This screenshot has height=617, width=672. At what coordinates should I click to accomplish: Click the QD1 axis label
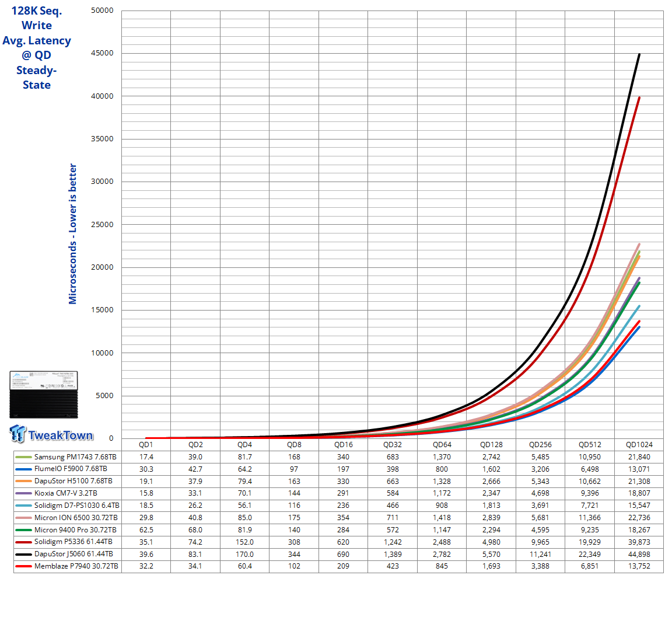click(x=146, y=445)
